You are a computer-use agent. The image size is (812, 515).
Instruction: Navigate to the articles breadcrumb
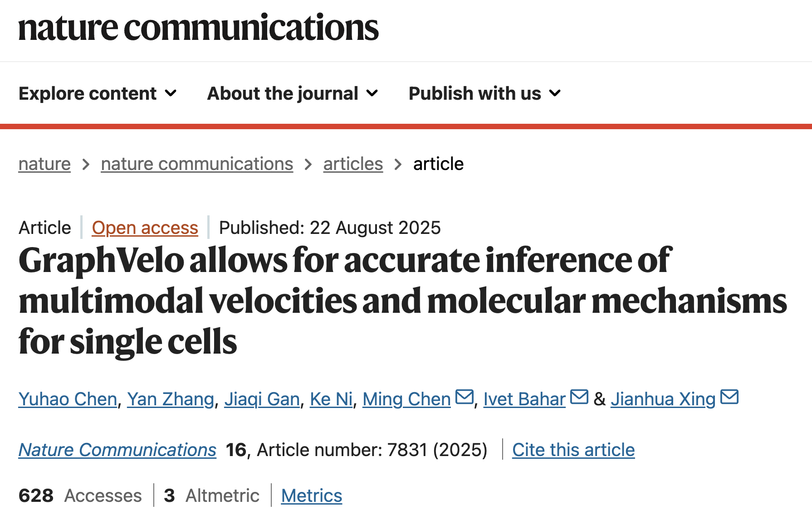(353, 164)
